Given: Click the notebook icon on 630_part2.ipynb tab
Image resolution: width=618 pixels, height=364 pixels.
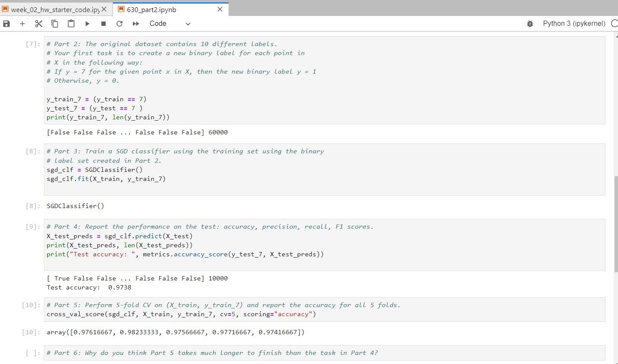Looking at the screenshot, I should pos(121,9).
